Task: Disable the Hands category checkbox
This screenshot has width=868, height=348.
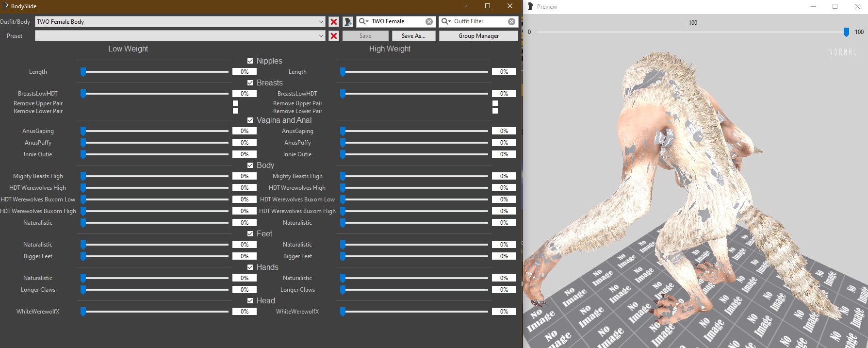Action: 250,267
